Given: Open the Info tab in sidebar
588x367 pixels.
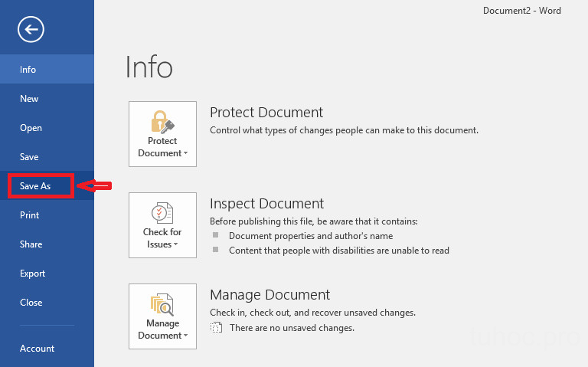Looking at the screenshot, I should pos(47,70).
